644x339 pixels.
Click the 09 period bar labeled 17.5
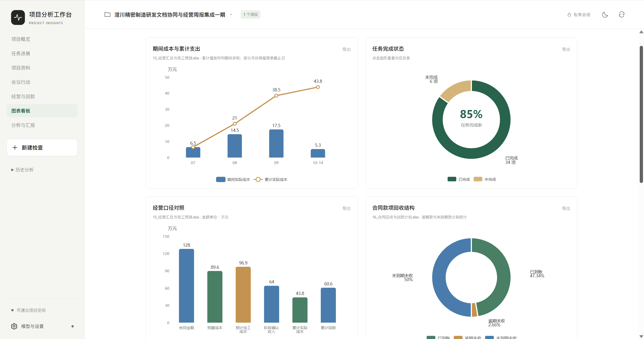click(276, 143)
